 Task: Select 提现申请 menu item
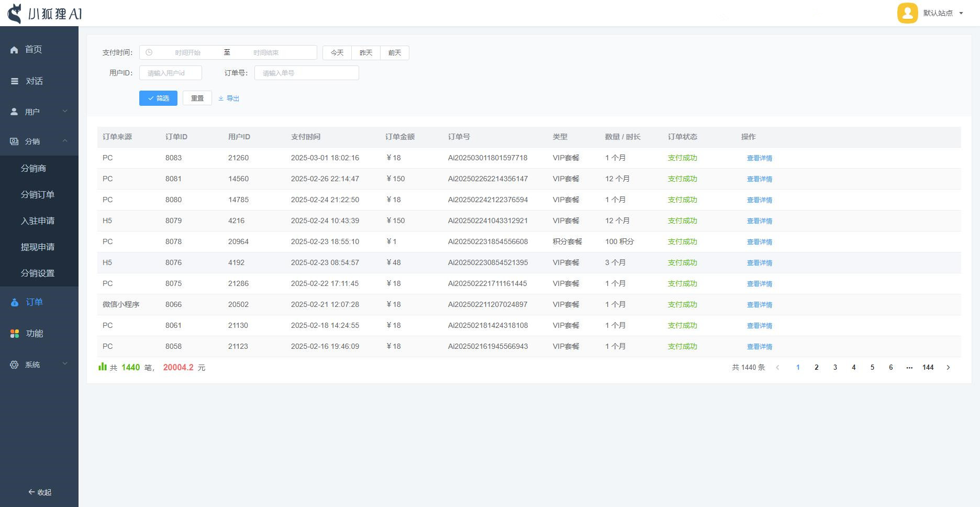38,247
